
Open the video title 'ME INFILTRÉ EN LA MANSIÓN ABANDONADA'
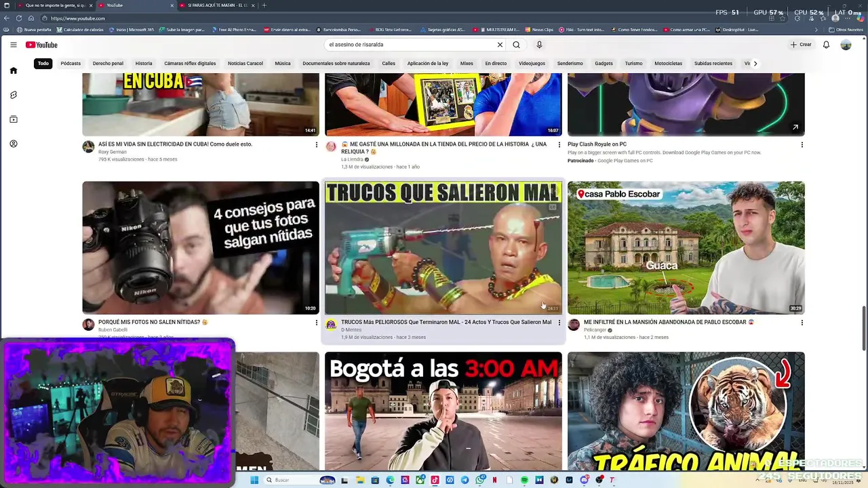(669, 323)
